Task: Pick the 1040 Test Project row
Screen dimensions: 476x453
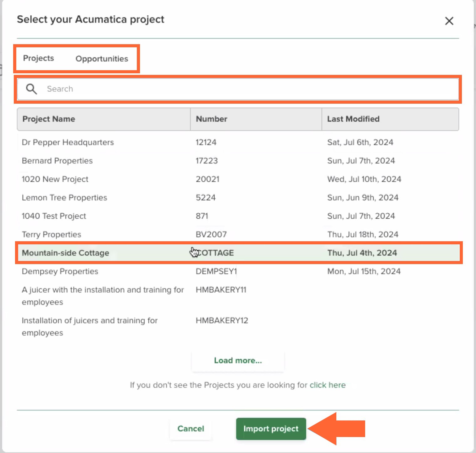Action: pos(238,216)
